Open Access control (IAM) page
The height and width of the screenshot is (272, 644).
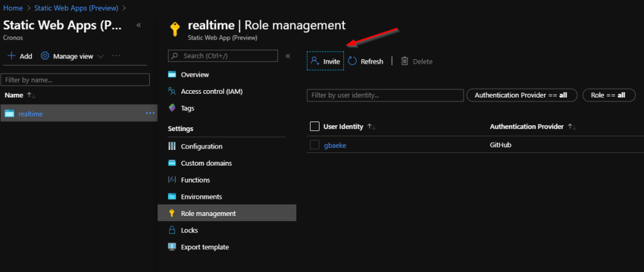[211, 91]
